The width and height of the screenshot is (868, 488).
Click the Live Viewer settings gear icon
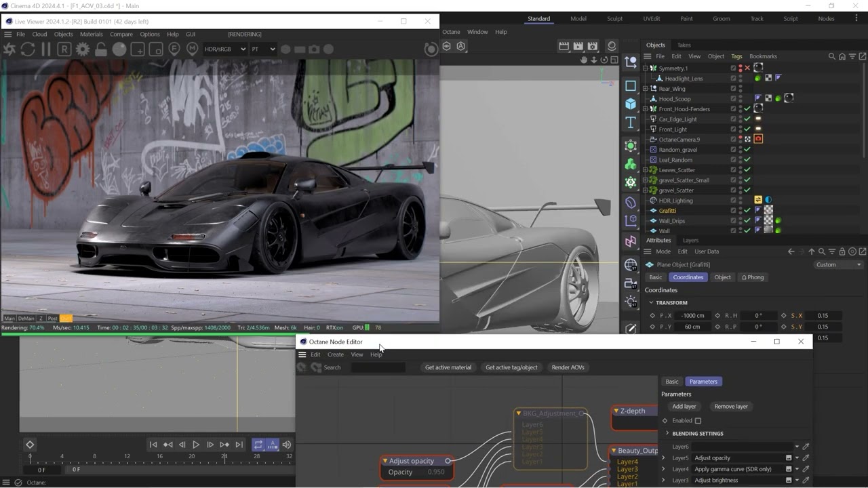[x=83, y=49]
